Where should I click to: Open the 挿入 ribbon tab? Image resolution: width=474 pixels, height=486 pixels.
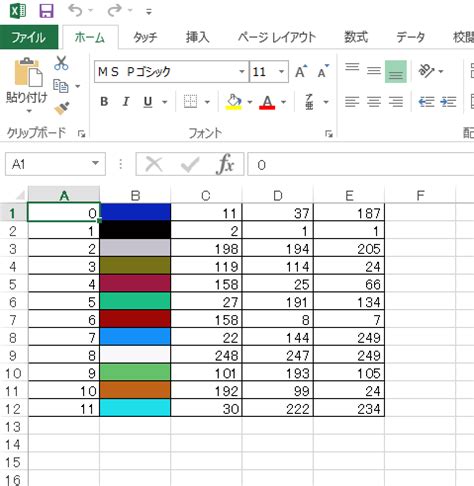click(198, 37)
